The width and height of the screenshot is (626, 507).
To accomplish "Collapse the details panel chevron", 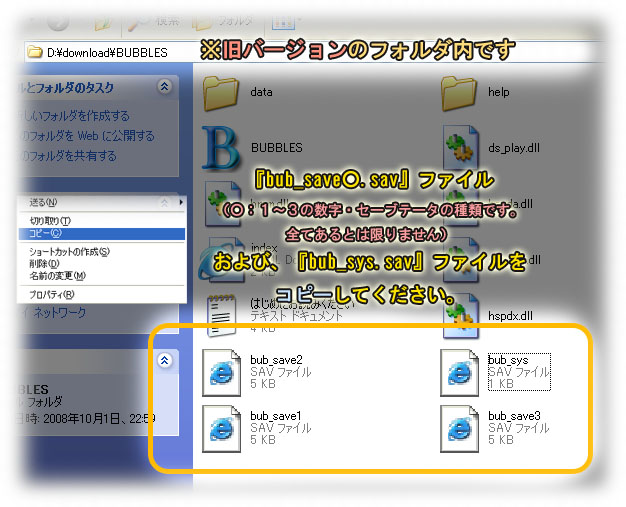I will point(166,360).
